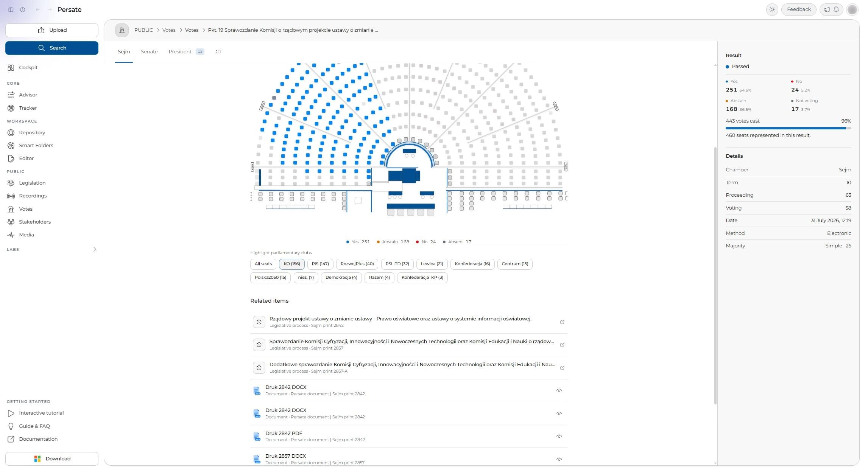Open the CT tab
This screenshot has height=474, width=868.
coord(218,52)
